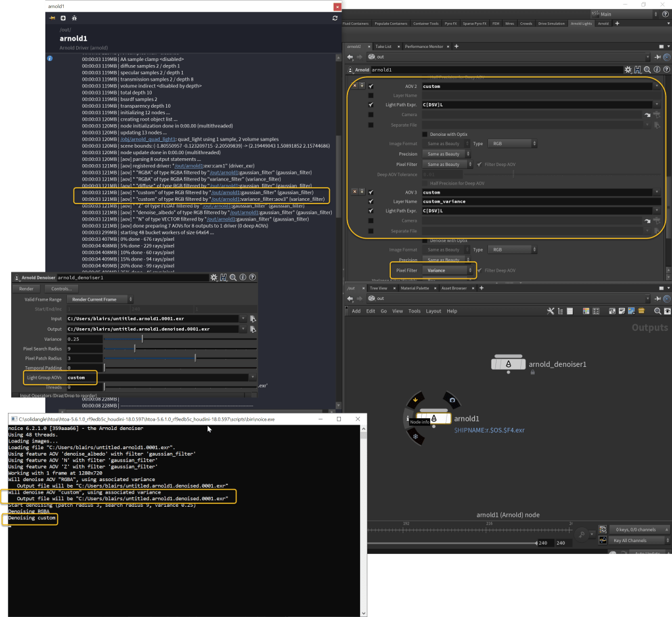Enable Denoise with Optix for AOV 2

point(424,134)
